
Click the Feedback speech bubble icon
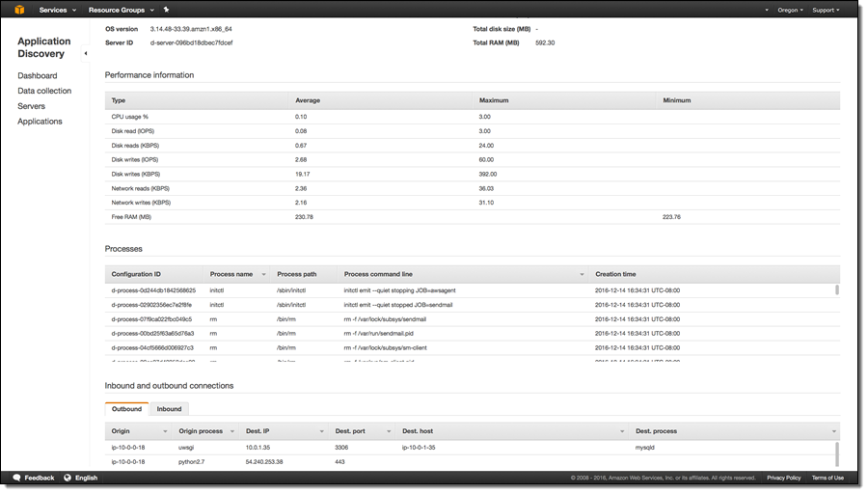tap(17, 478)
